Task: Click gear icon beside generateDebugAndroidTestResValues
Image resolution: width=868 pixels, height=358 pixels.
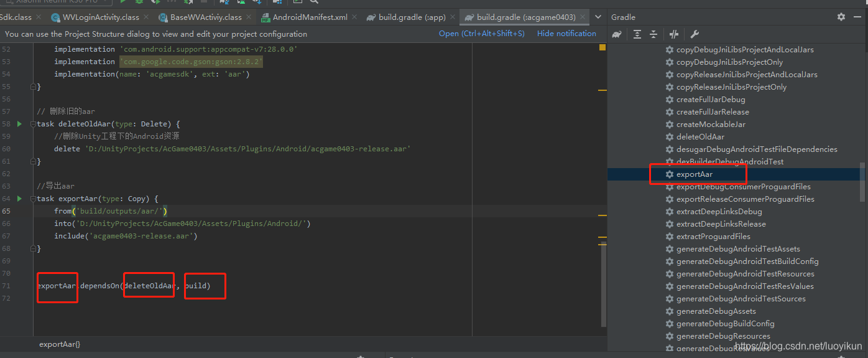Action: tap(670, 286)
